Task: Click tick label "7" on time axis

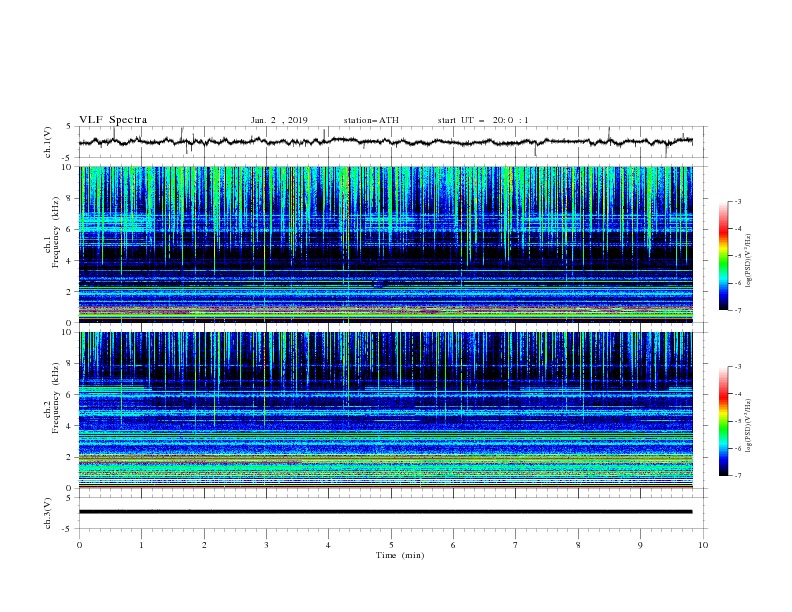Action: [x=516, y=545]
